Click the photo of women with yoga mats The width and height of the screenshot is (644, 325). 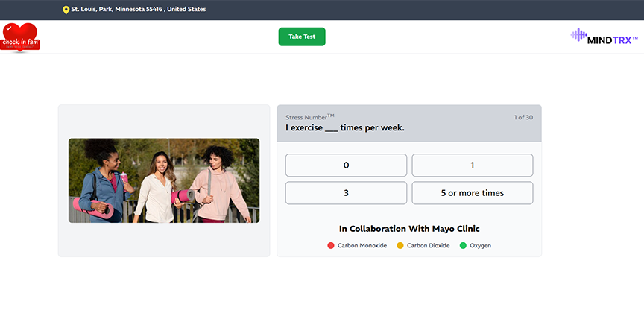(164, 180)
